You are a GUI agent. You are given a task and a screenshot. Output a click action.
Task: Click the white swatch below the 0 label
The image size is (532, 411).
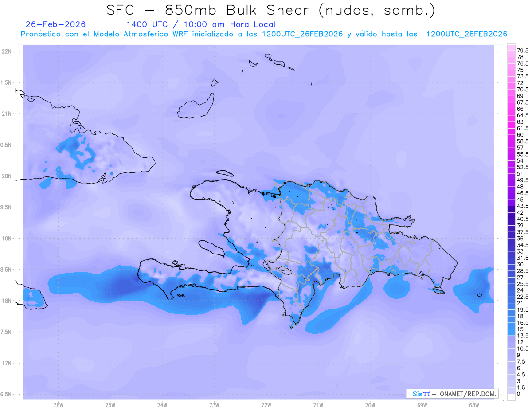click(511, 397)
